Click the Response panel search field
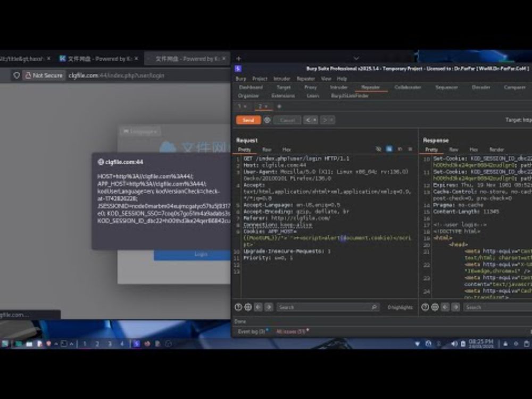Screen dimensions: 532x399 coord(497,307)
